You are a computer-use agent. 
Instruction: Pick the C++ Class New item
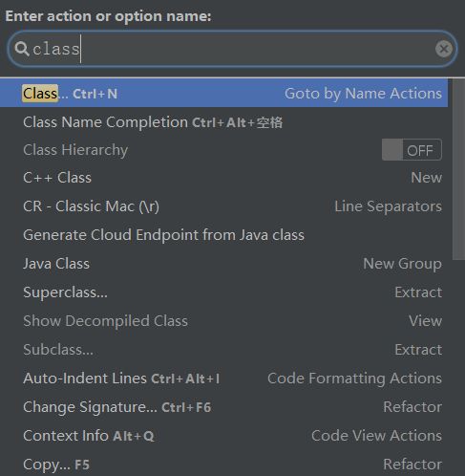point(223,178)
